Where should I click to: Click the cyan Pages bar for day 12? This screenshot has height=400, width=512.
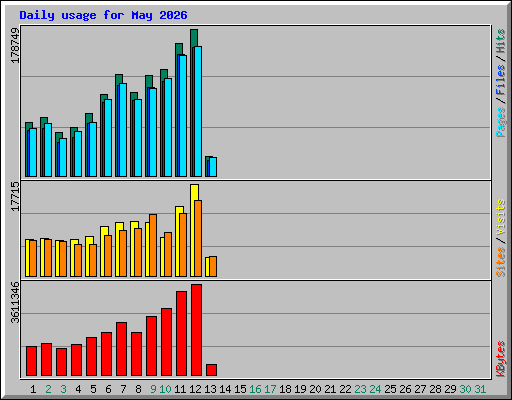click(x=198, y=111)
